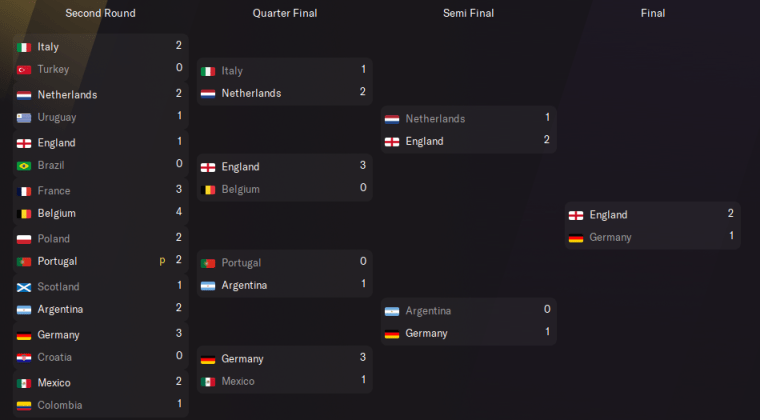Click Portugal flag in Quarter Final

208,263
